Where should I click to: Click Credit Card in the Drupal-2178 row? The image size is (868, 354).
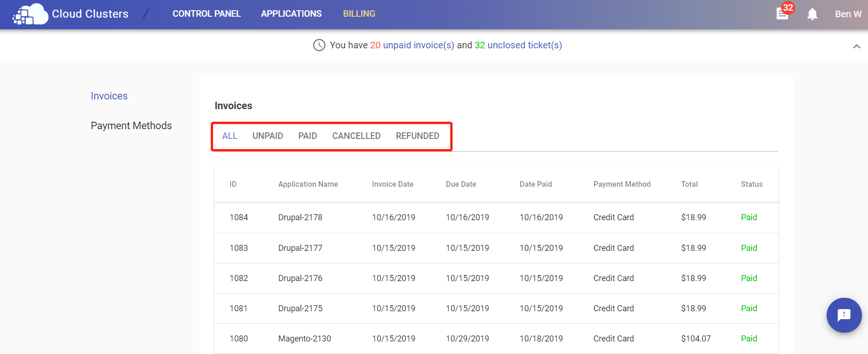[x=614, y=217]
